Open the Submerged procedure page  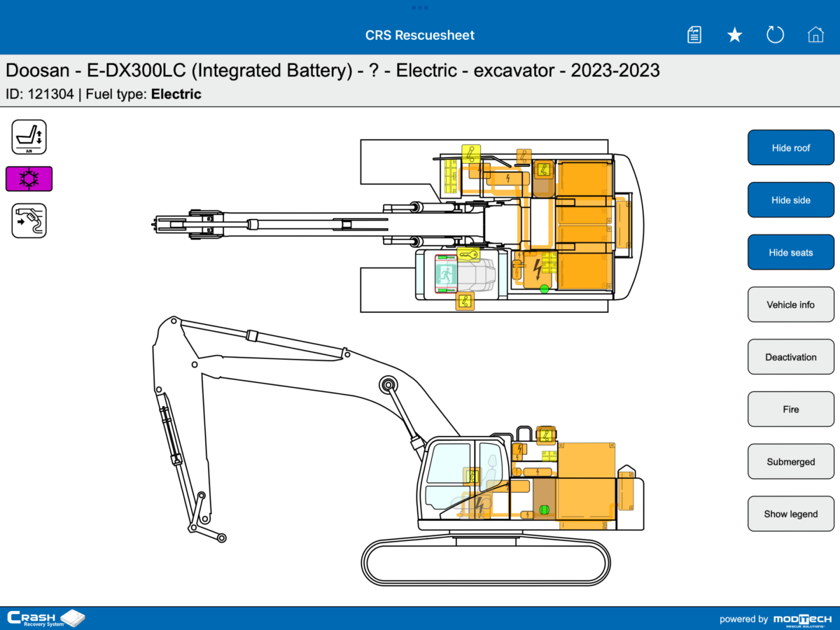point(790,461)
